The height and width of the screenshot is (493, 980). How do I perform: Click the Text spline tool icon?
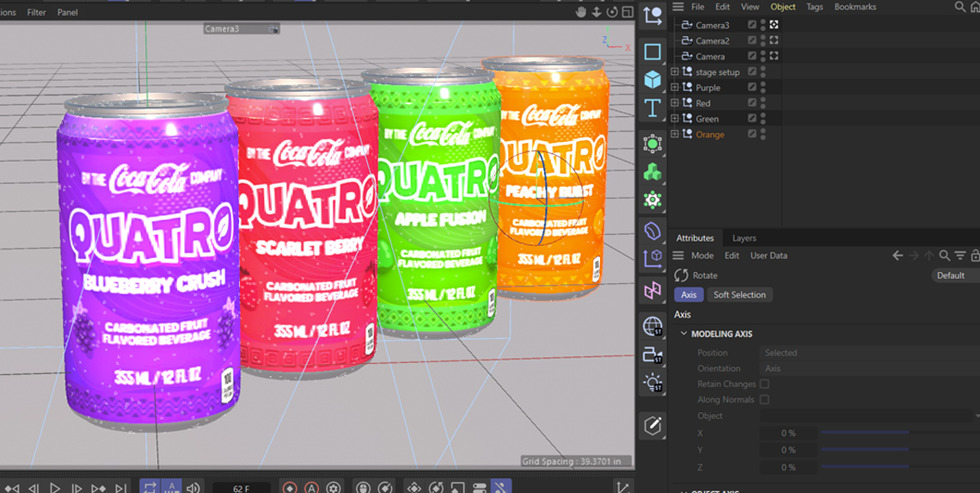652,108
